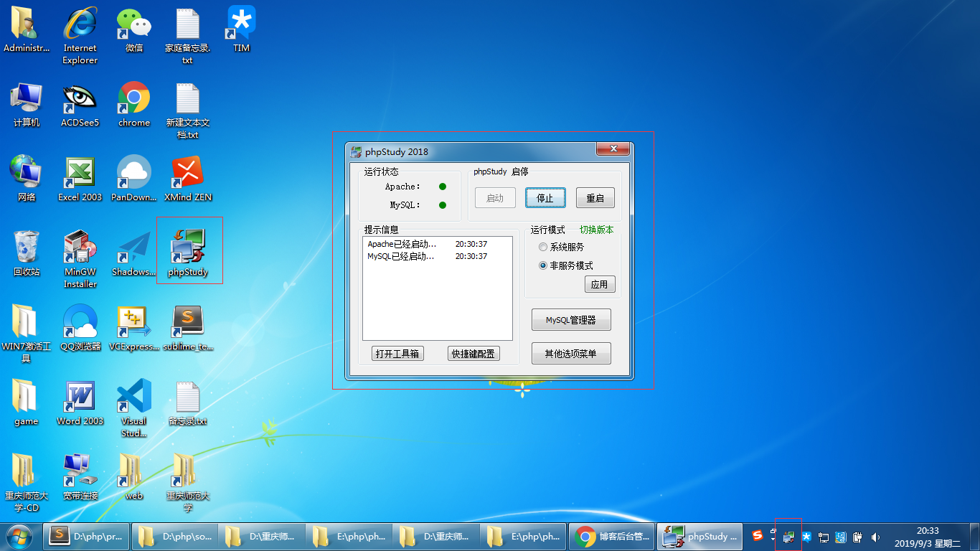
Task: Open the MySQL管理器 menu button
Action: pos(571,320)
